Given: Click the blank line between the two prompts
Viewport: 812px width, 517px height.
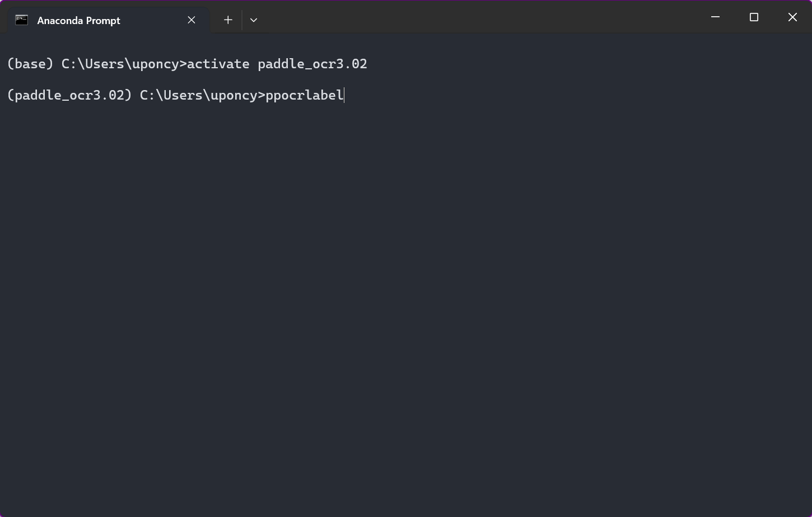Looking at the screenshot, I should (224, 79).
